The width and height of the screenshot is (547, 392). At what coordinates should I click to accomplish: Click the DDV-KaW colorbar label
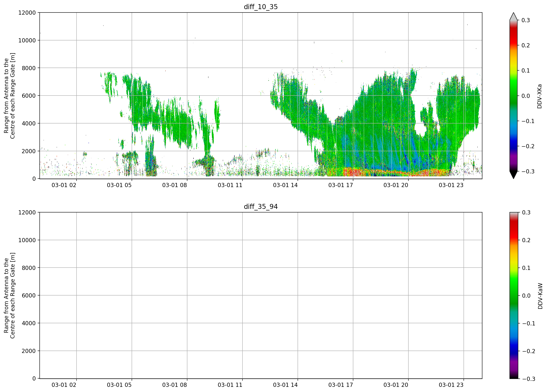coord(540,296)
